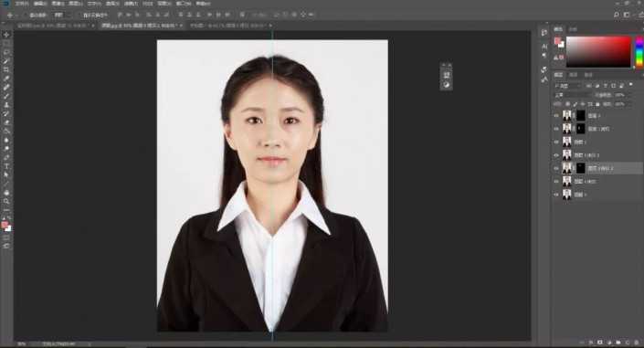Select the Eraser tool

(x=6, y=122)
